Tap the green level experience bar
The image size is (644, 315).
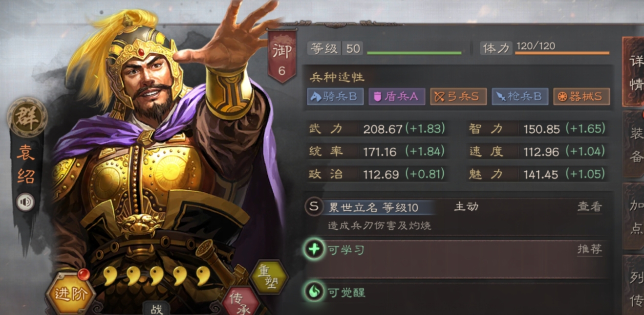414,53
